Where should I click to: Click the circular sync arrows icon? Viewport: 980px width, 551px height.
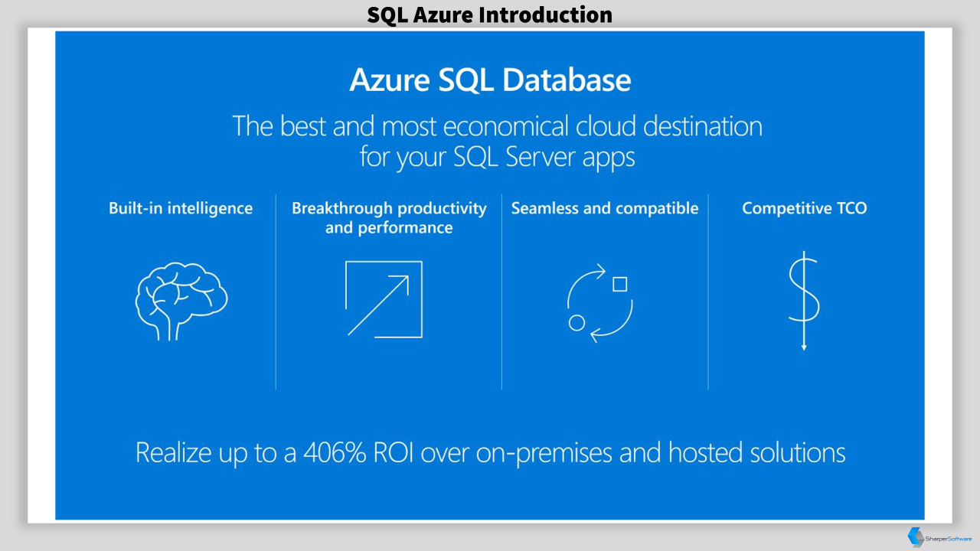(x=600, y=302)
